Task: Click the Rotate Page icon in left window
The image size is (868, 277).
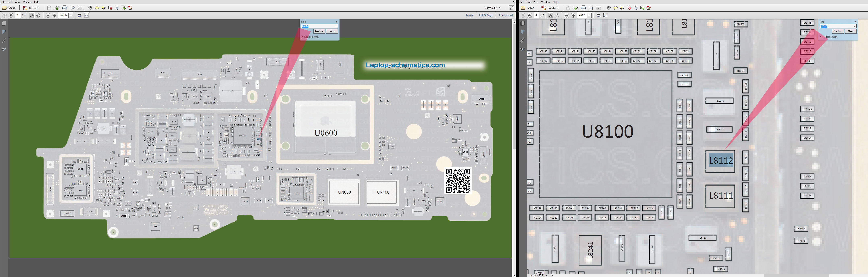Action: point(117,8)
